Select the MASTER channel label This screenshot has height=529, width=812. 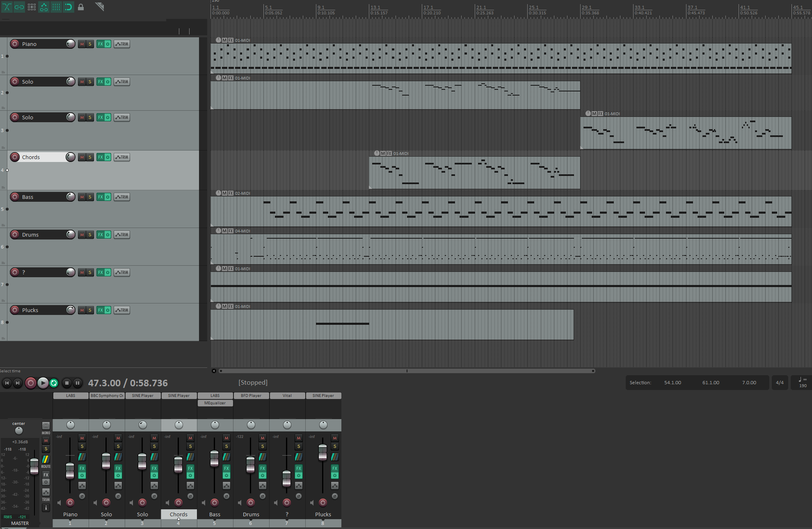pos(20,523)
